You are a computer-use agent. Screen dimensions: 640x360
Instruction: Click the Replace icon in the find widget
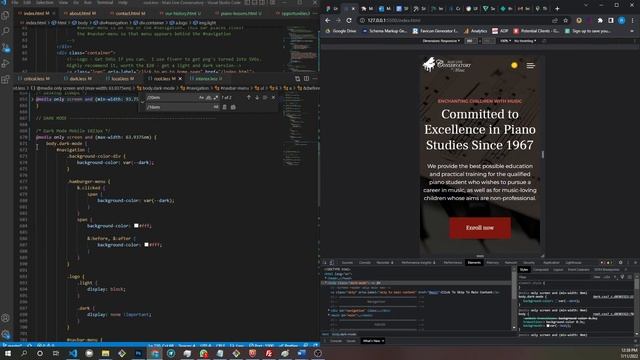click(x=224, y=107)
